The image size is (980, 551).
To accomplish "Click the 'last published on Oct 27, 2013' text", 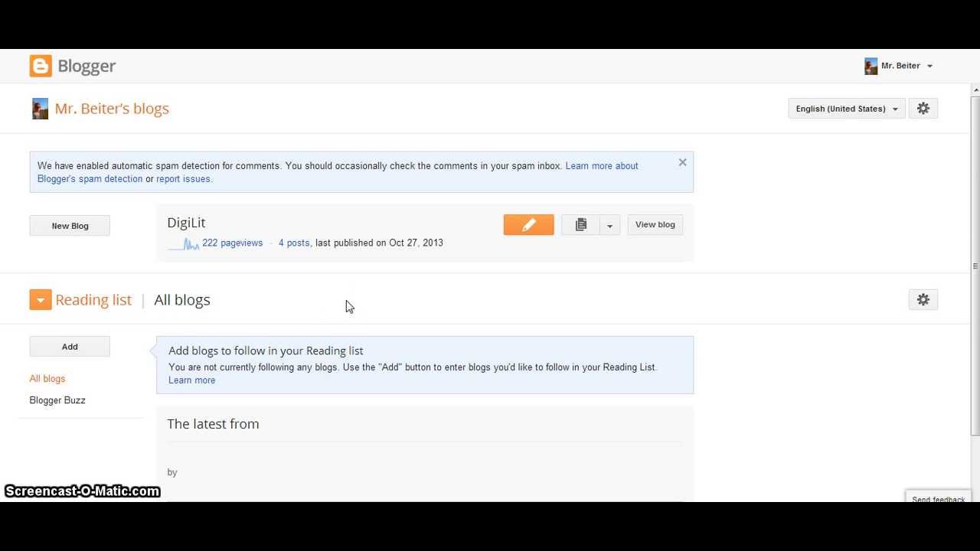I will tap(379, 243).
